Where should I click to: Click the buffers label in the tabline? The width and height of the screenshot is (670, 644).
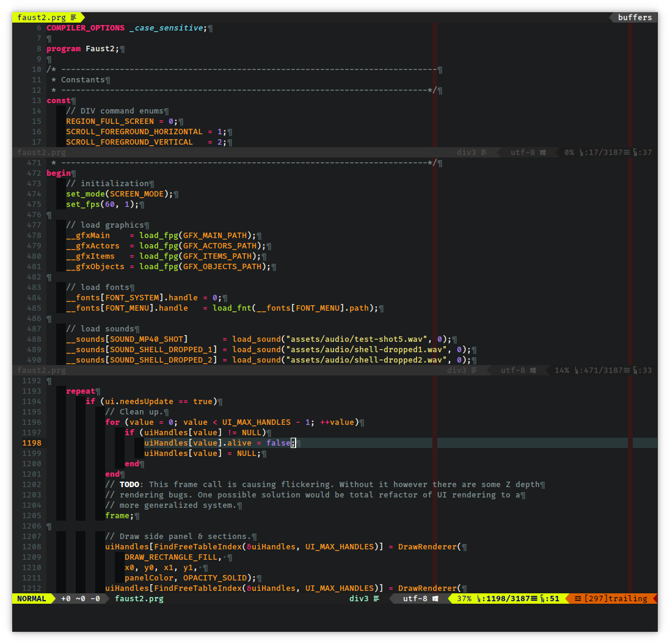coord(635,18)
